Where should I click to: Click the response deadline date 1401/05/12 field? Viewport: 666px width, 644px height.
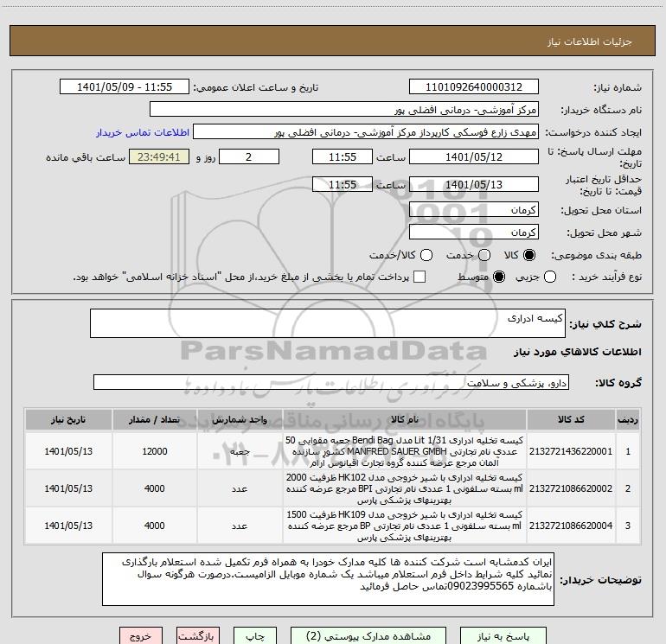[x=474, y=156]
